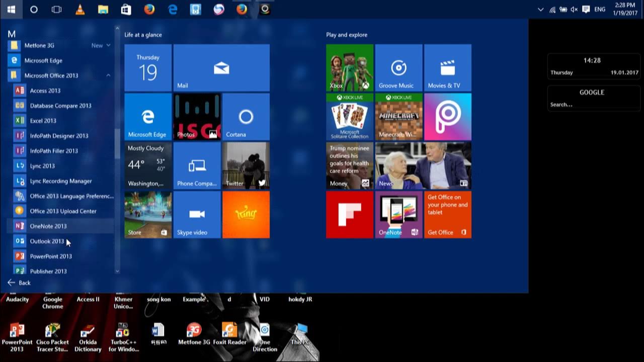
Task: Launch VLC media player from taskbar
Action: 79,9
